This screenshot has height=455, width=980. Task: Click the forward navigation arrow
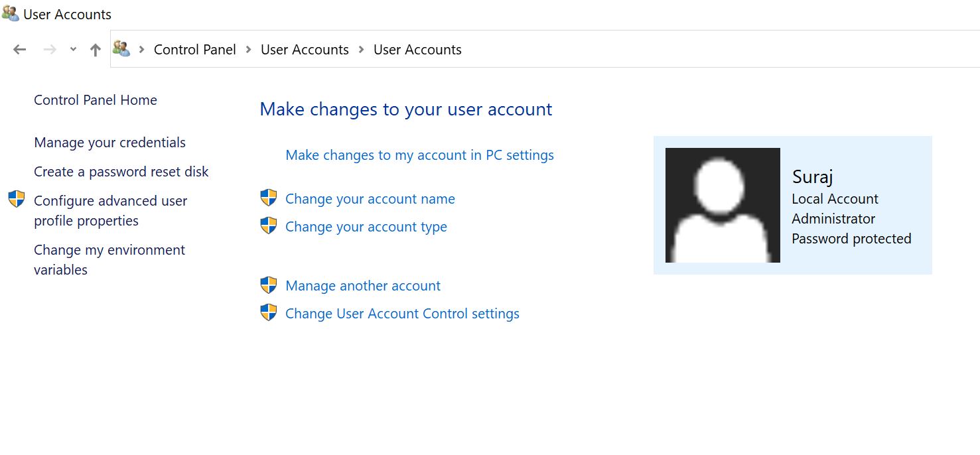pyautogui.click(x=50, y=50)
